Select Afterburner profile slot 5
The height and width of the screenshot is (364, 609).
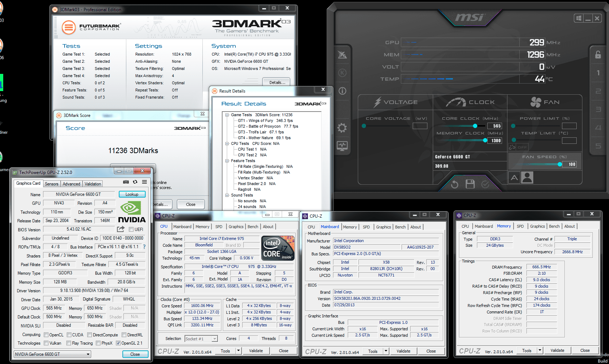[598, 146]
